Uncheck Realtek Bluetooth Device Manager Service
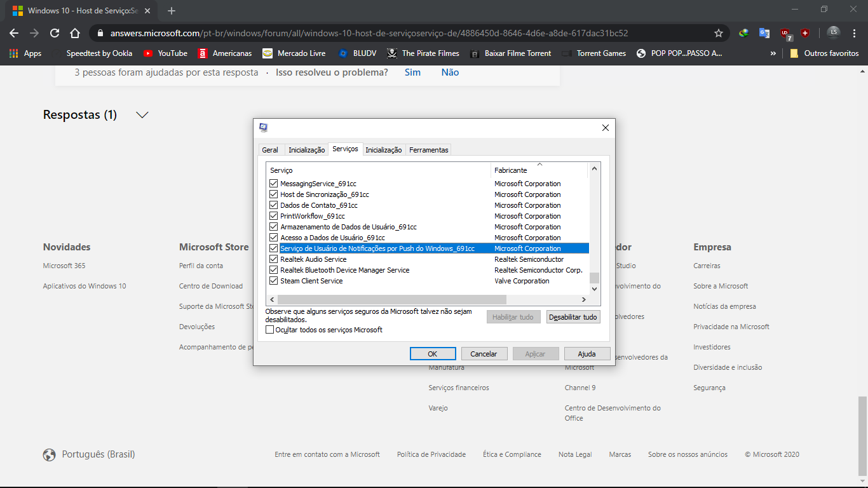 (x=274, y=270)
